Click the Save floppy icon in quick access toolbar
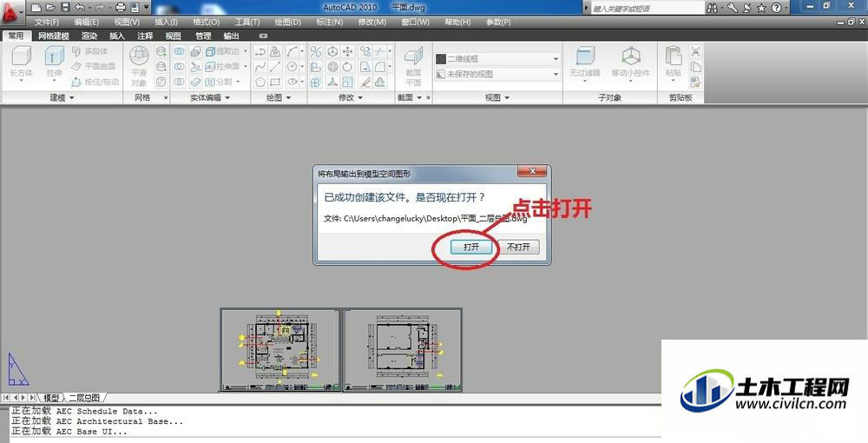Viewport: 868px width, 443px height. tap(66, 8)
